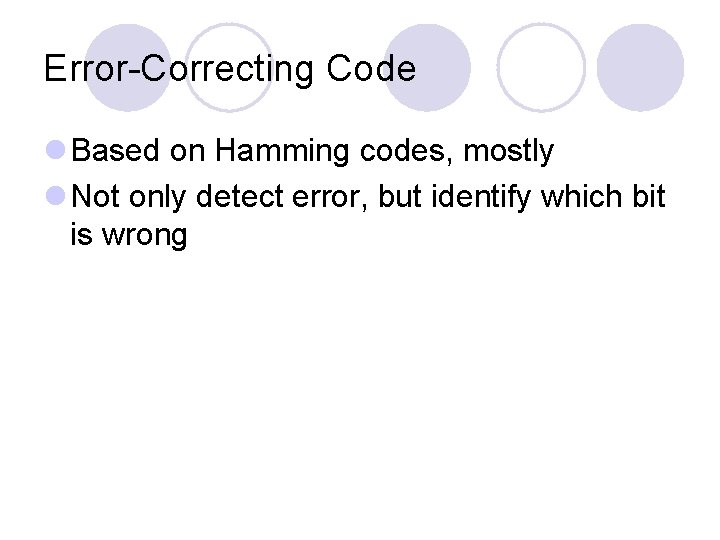The height and width of the screenshot is (540, 720).
Task: Select the slide title "Error-Correcting Code"
Action: [x=230, y=69]
